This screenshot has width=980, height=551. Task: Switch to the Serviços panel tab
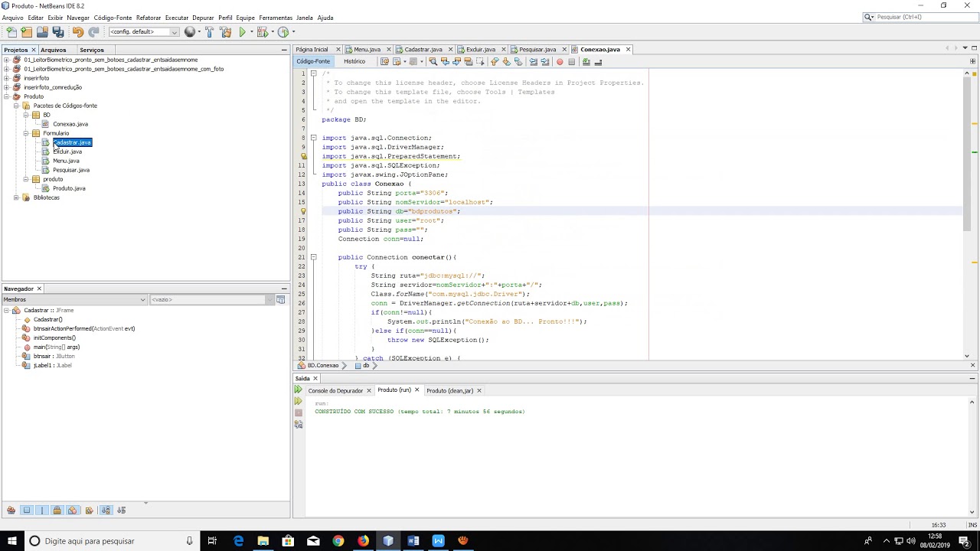click(91, 50)
